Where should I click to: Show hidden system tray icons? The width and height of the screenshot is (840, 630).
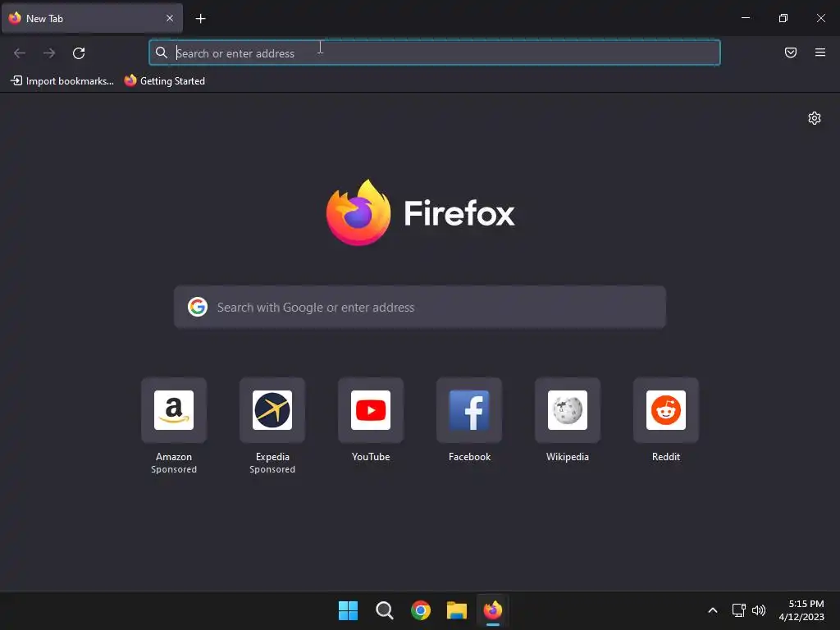(713, 610)
